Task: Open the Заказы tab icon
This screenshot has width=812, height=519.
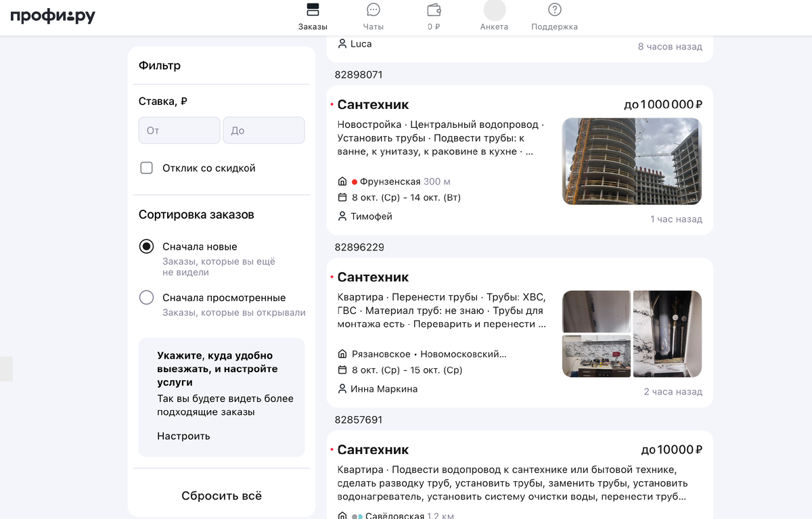Action: pos(313,9)
